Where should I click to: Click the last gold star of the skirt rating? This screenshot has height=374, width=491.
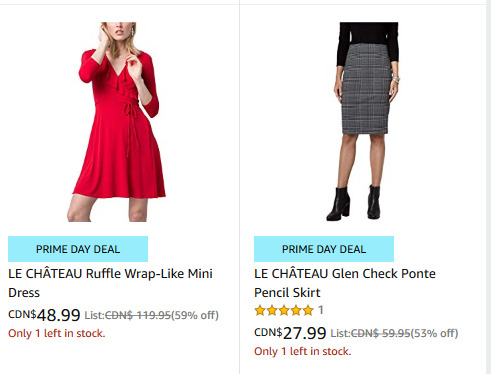tap(308, 311)
